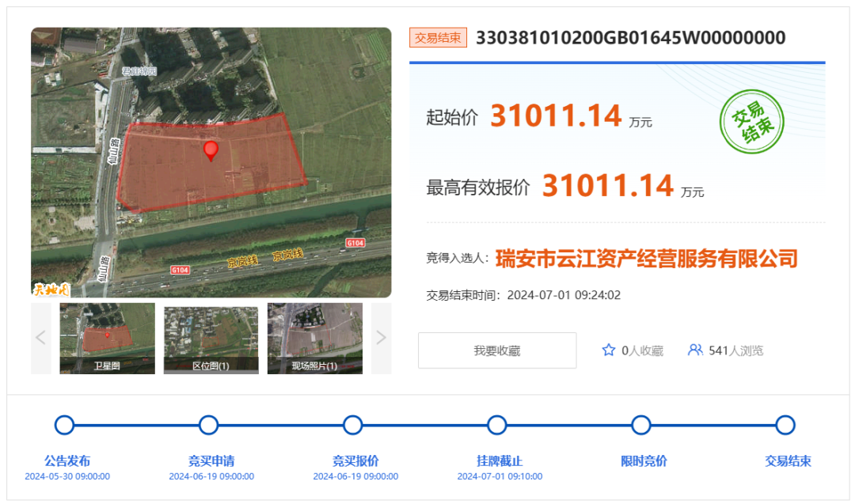
Task: Show previous thumbnails with left arrow
Action: coord(40,338)
